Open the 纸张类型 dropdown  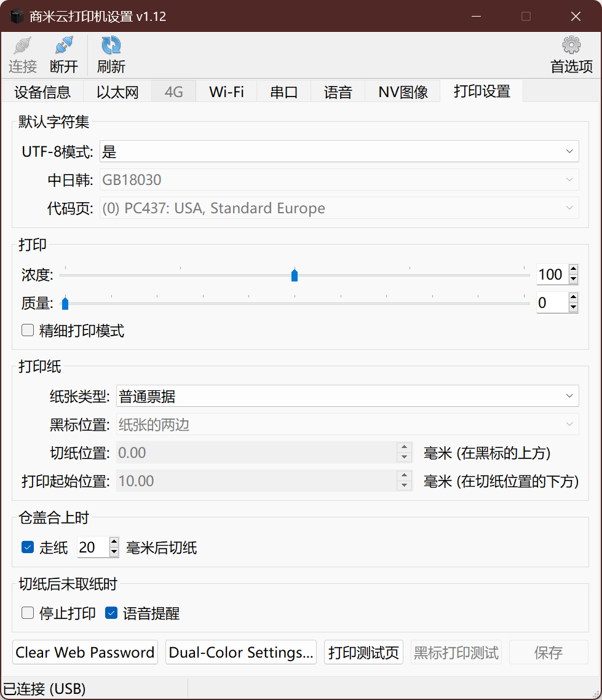pos(347,396)
